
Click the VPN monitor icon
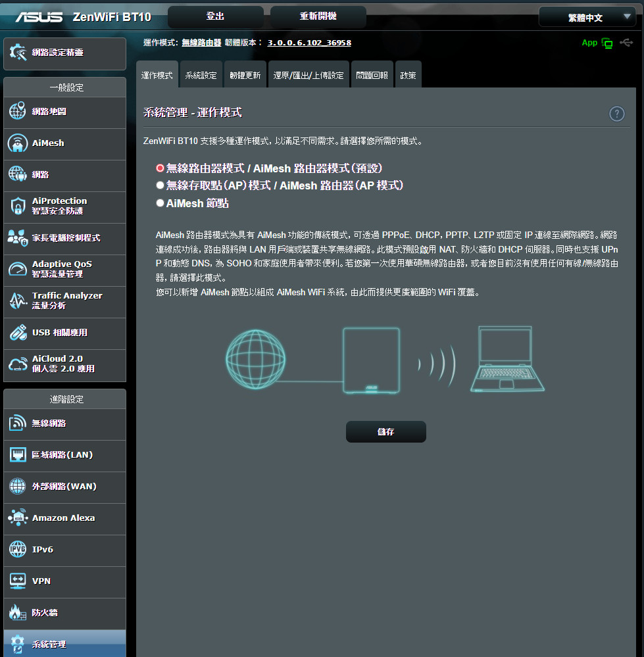tap(18, 581)
